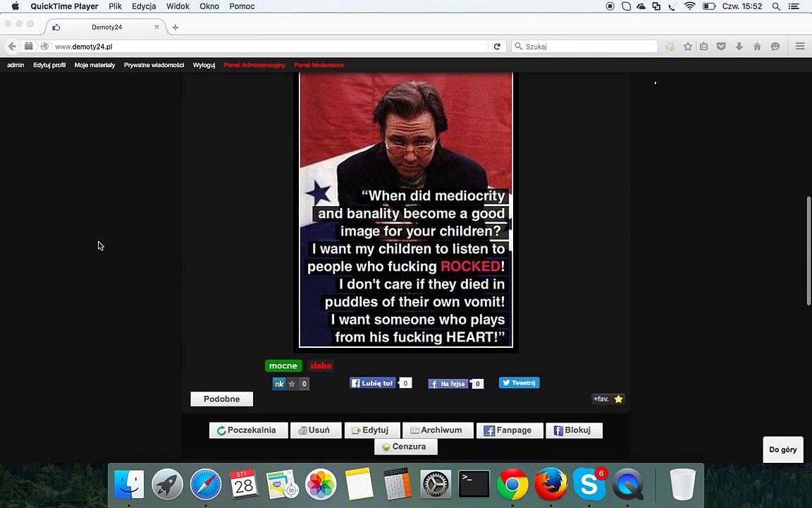Open Finder from the Dock

click(129, 485)
